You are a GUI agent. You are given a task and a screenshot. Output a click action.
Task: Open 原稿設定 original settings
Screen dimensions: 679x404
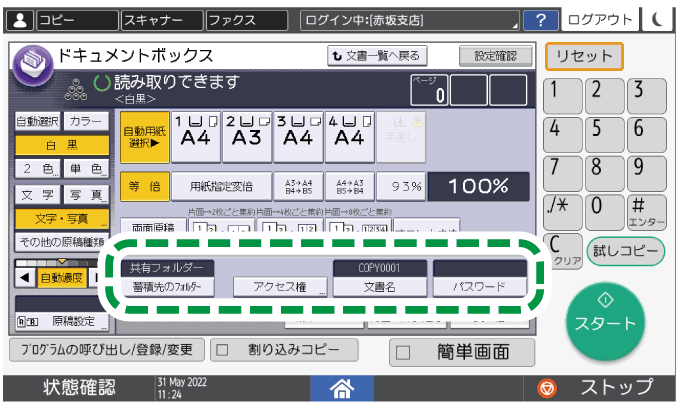[62, 322]
